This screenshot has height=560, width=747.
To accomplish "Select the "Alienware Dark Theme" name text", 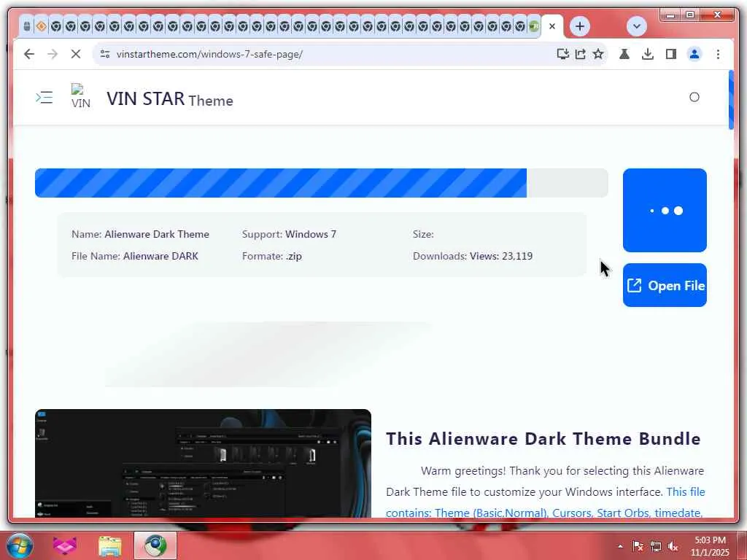I will 157,234.
